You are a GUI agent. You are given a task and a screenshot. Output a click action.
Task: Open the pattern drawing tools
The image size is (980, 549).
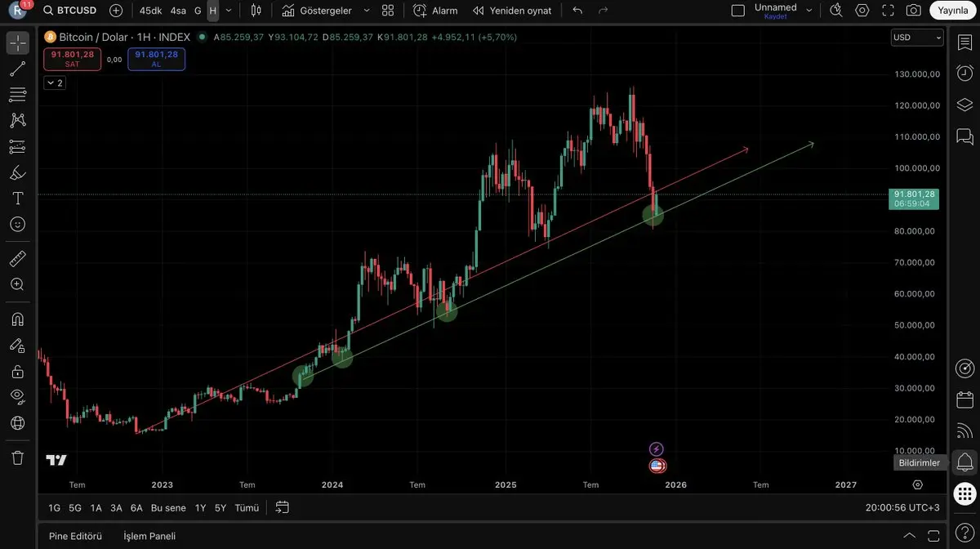[x=17, y=121]
